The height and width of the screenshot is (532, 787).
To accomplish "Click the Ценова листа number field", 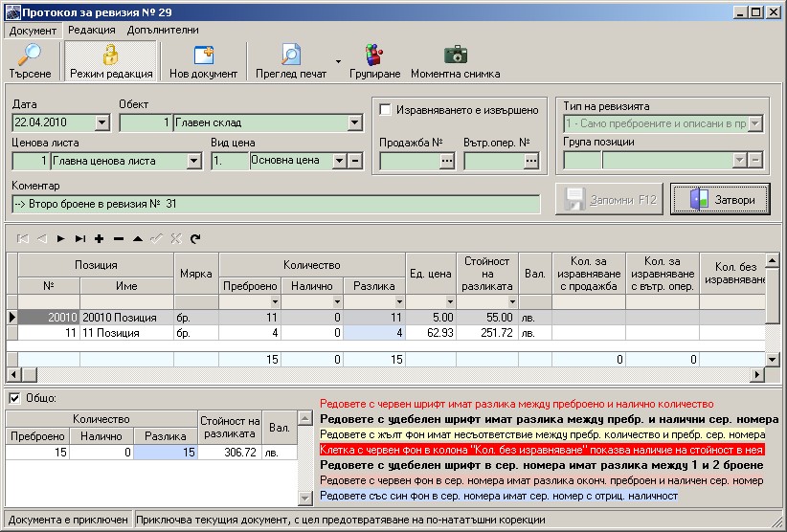I will pyautogui.click(x=31, y=161).
